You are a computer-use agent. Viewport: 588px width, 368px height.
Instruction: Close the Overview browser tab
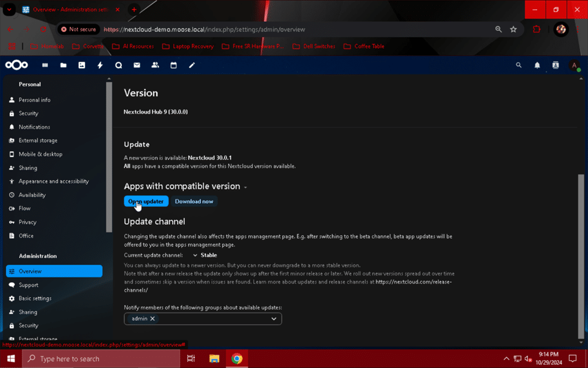click(x=117, y=10)
